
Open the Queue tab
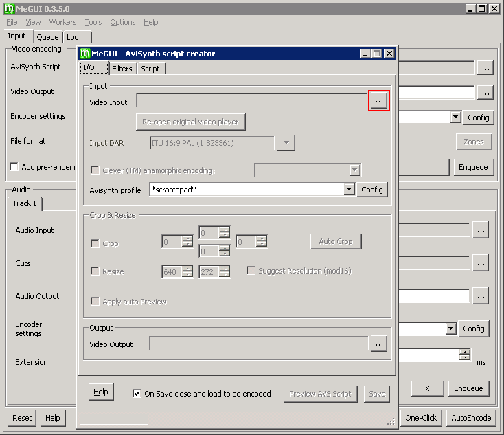click(x=47, y=37)
